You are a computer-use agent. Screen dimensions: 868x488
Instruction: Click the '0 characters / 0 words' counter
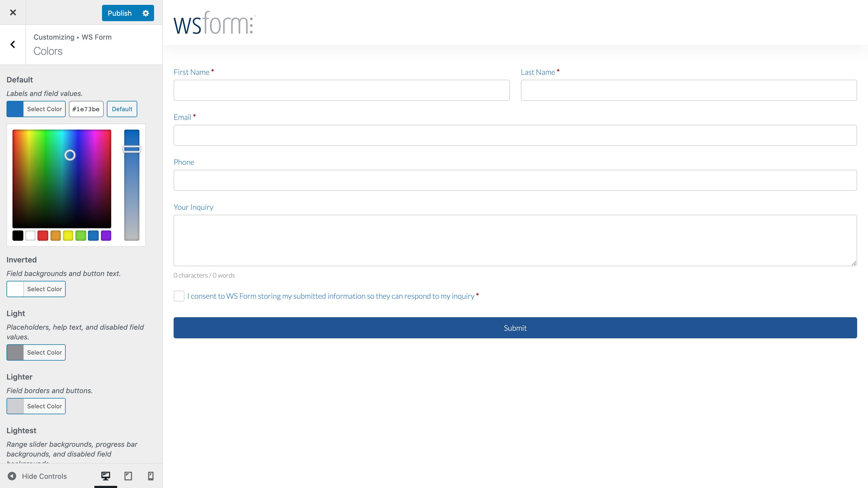coord(204,275)
